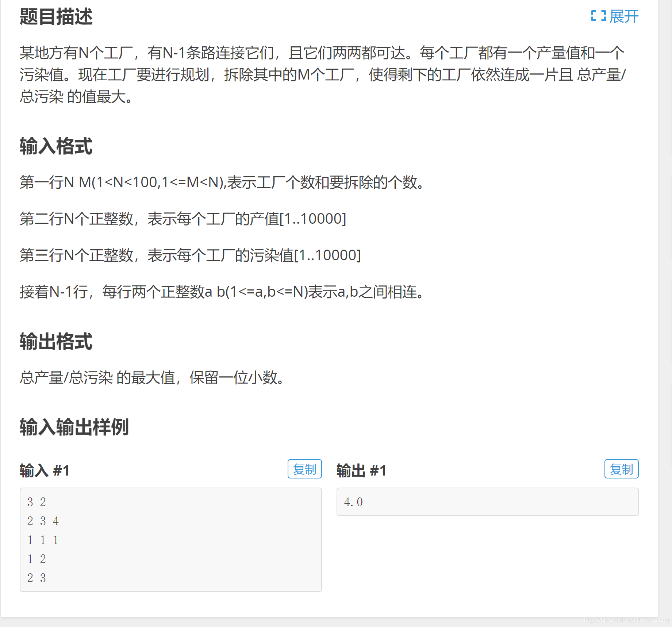This screenshot has height=627, width=672.
Task: Click the expand brackets icon beside 展开
Action: coord(598,16)
